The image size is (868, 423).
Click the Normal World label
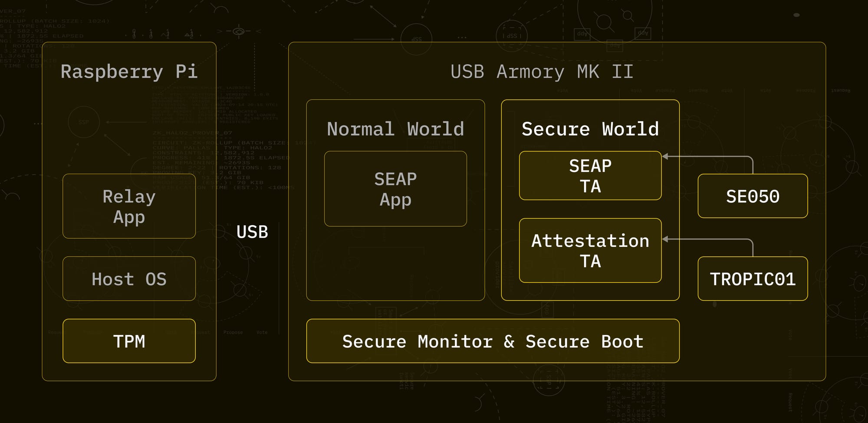click(x=395, y=129)
